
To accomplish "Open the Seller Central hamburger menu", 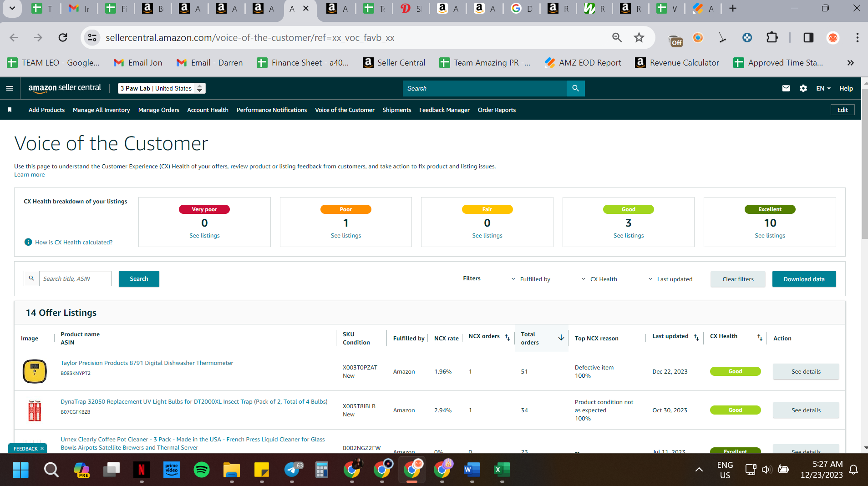I will pyautogui.click(x=10, y=88).
